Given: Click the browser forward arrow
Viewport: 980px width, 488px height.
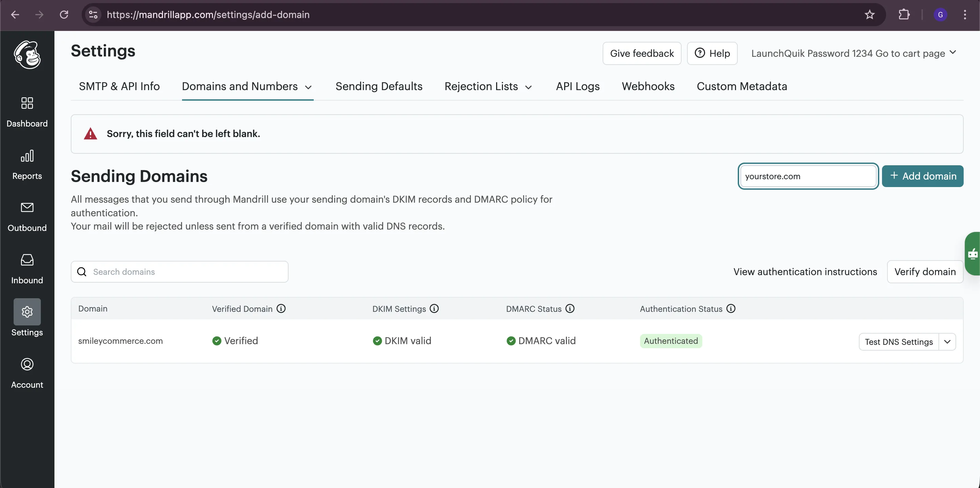Looking at the screenshot, I should [x=39, y=14].
